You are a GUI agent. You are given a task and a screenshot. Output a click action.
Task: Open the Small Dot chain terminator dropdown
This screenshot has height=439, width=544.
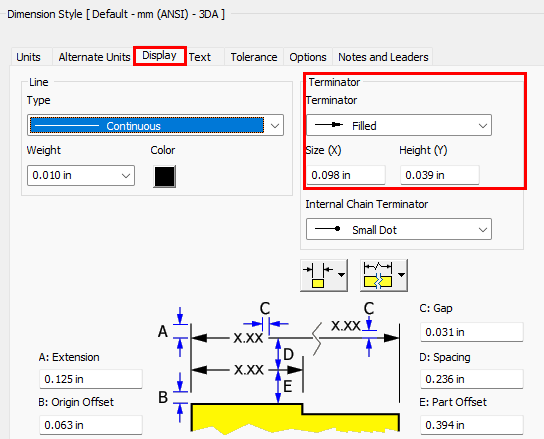click(x=399, y=229)
